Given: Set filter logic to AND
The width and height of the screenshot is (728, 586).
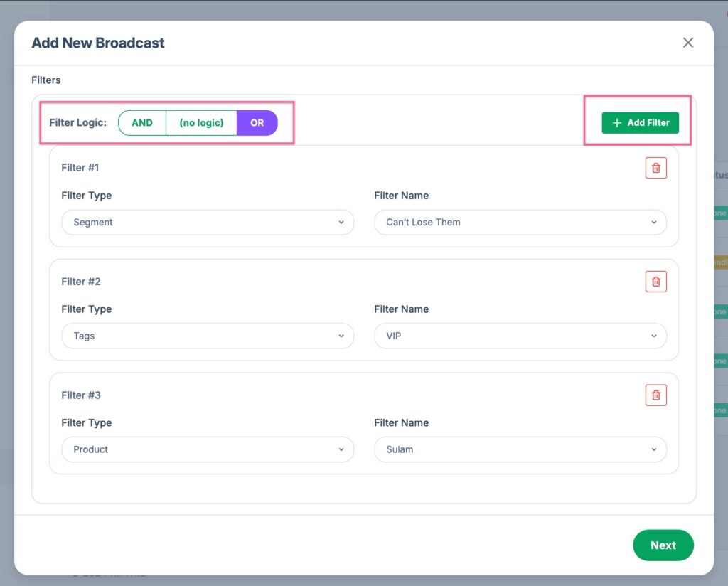Looking at the screenshot, I should click(x=142, y=123).
